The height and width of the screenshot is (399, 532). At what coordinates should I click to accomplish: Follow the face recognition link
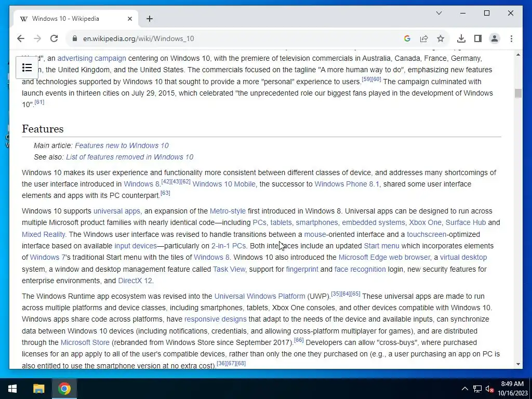[360, 270]
